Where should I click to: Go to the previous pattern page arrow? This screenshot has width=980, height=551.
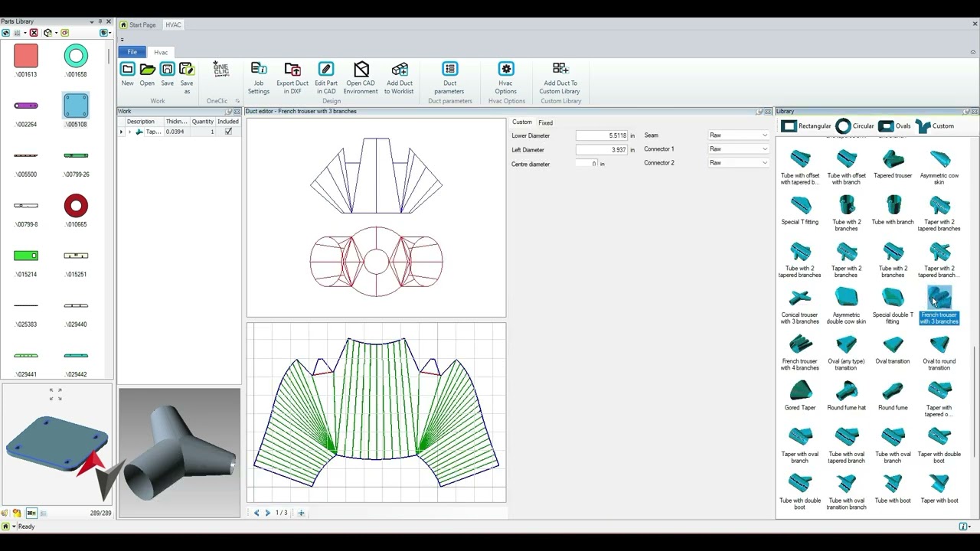256,513
